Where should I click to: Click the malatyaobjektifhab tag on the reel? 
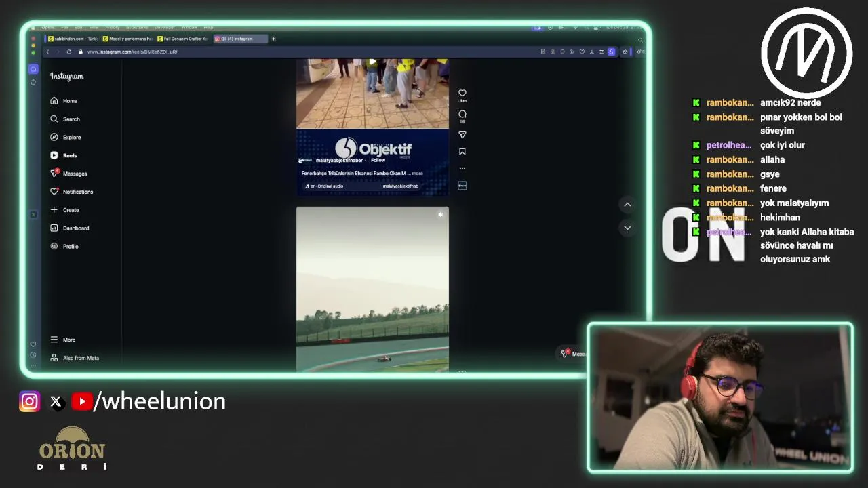pyautogui.click(x=400, y=186)
